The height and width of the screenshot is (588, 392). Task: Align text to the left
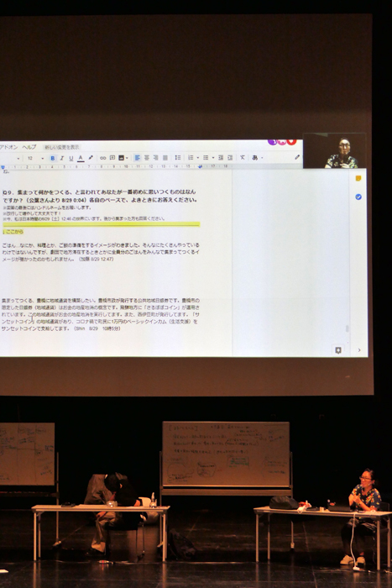pyautogui.click(x=137, y=158)
